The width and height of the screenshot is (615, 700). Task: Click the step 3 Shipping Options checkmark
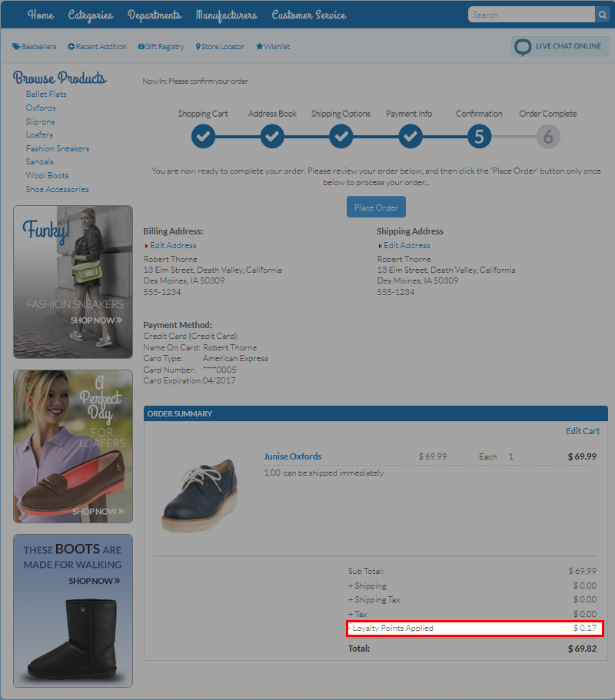pyautogui.click(x=341, y=136)
